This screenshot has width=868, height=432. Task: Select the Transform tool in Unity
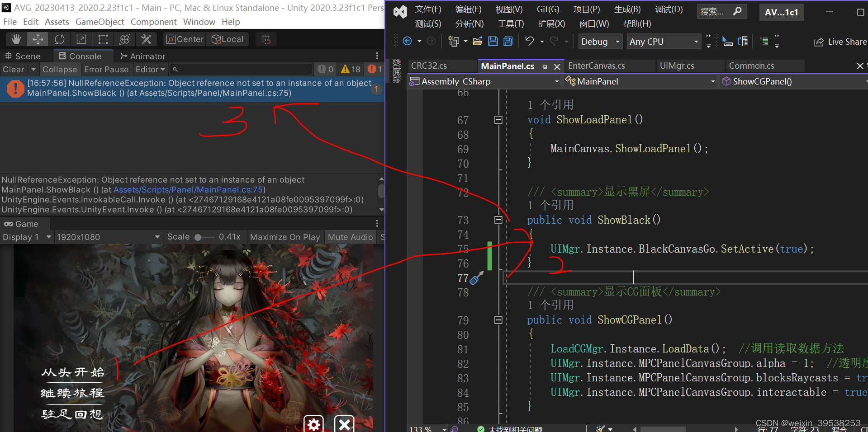pyautogui.click(x=125, y=39)
